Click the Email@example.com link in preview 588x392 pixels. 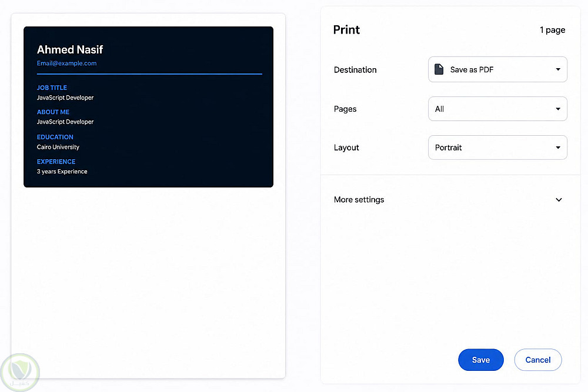tap(67, 63)
